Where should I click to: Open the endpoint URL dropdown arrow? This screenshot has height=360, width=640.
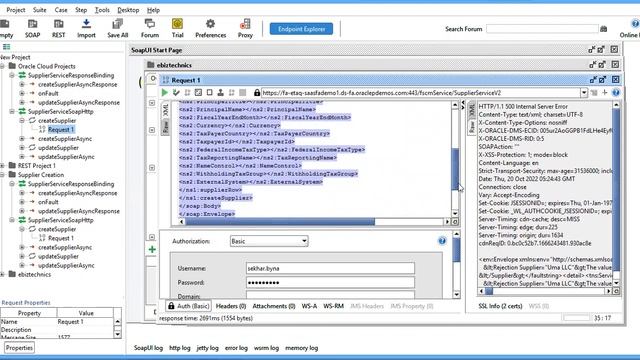tap(584, 93)
